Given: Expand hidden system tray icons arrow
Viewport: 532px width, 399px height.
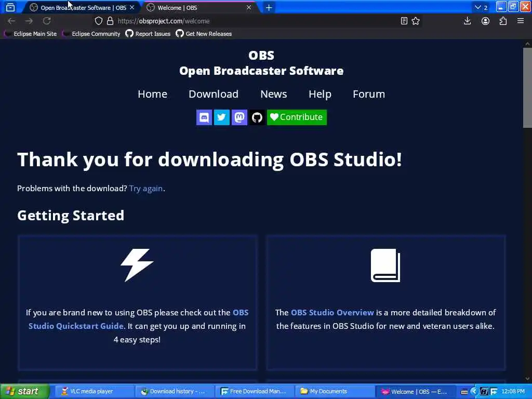Looking at the screenshot, I should click(474, 392).
